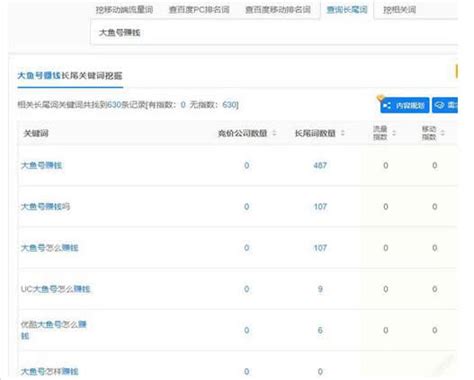This screenshot has height=380, width=474.
Task: Click the 关键词 column header
Action: click(x=36, y=134)
